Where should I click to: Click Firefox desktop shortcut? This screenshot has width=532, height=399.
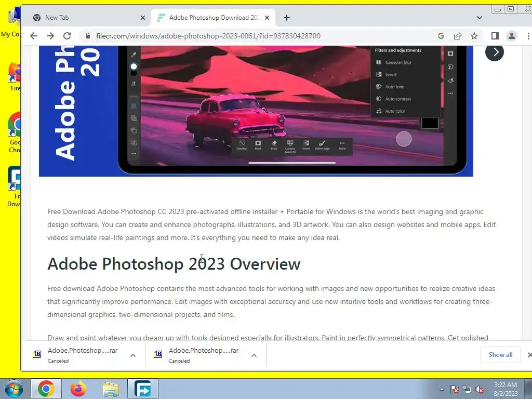(15, 77)
